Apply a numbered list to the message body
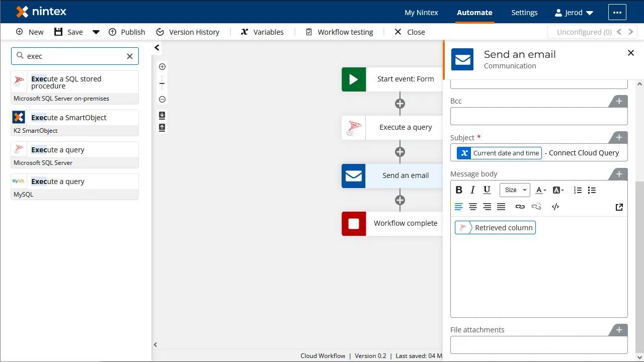644x362 pixels. [x=578, y=190]
